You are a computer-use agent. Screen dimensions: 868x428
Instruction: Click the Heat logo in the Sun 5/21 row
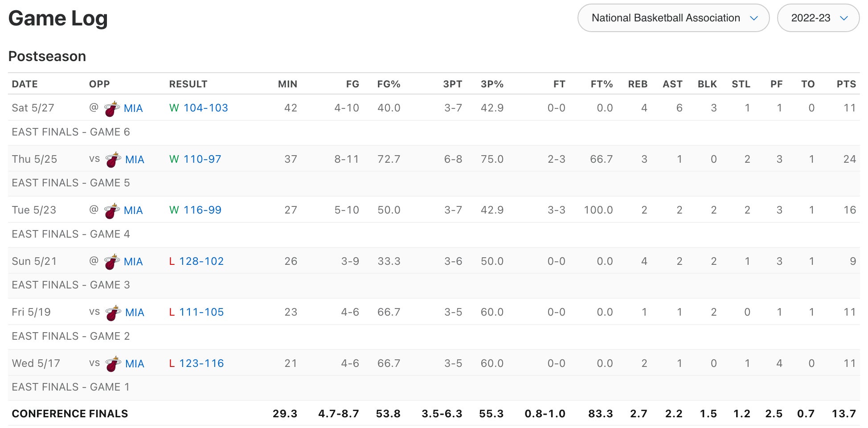tap(111, 262)
